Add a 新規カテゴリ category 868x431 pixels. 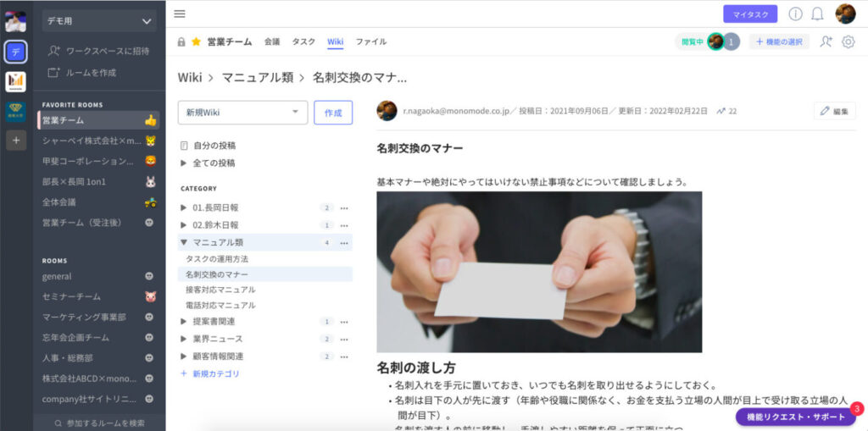pos(210,374)
